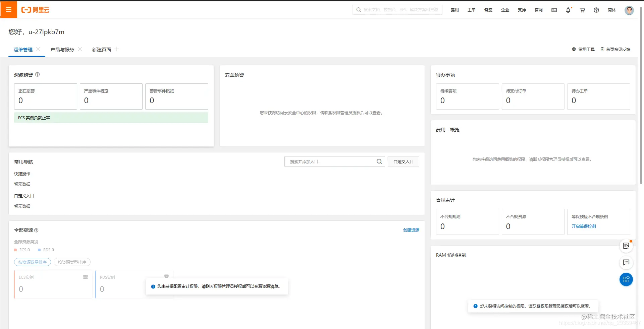Open the 不合规资源 card
This screenshot has width=644, height=329.
533,222
